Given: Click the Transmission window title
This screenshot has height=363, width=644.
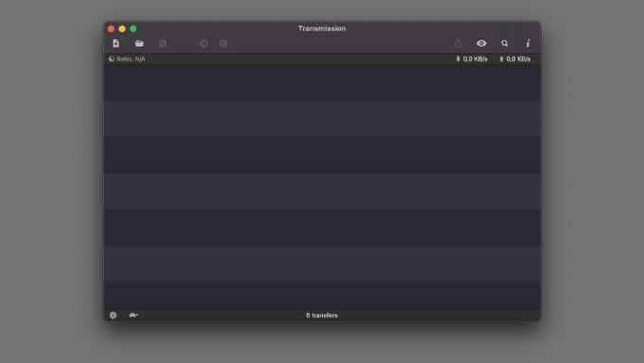Looking at the screenshot, I should 322,28.
